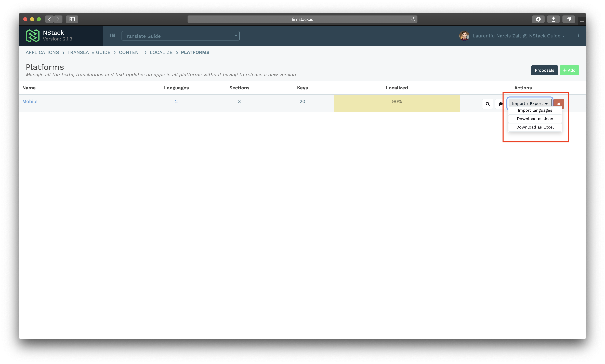Viewport: 605px width, 364px height.
Task: Click the 90% localized progress bar
Action: tap(397, 104)
